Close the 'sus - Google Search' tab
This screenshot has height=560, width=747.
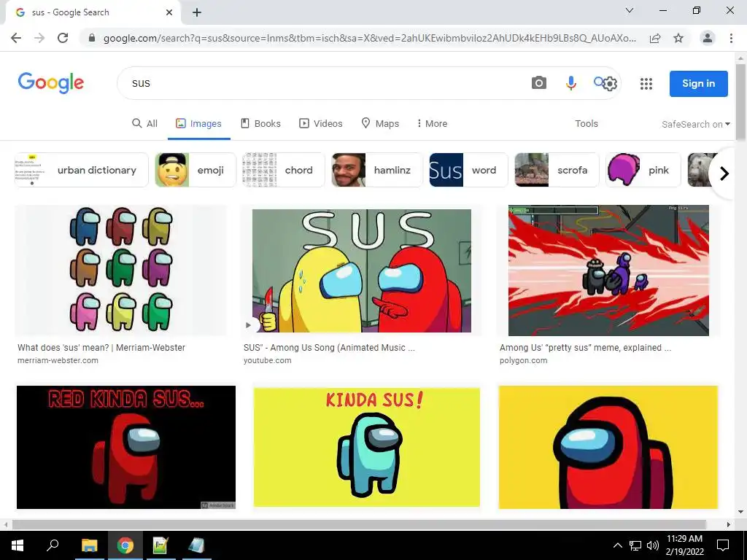coord(169,12)
